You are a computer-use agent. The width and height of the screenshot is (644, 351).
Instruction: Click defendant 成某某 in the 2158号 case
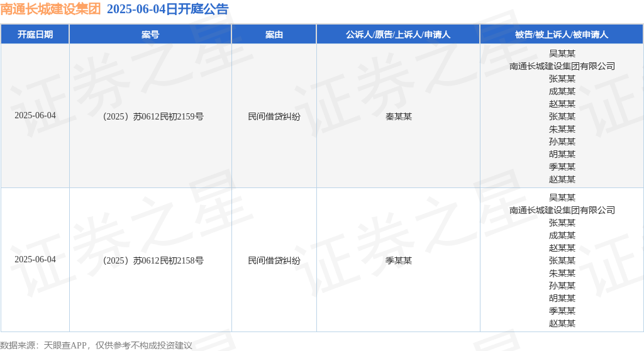point(562,235)
